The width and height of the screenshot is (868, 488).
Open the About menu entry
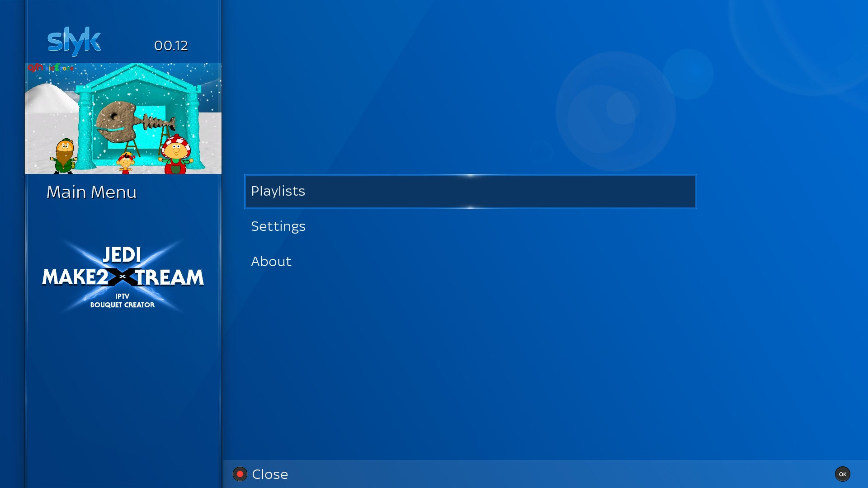(x=470, y=262)
